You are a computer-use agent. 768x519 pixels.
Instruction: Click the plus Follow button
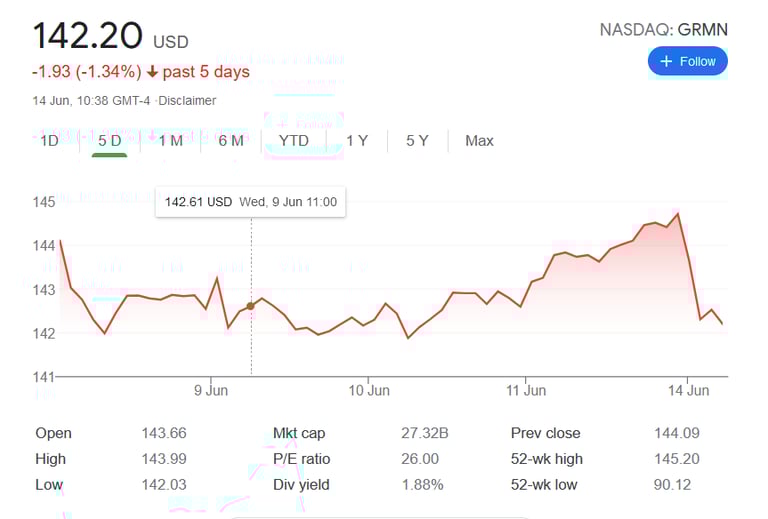click(x=688, y=61)
